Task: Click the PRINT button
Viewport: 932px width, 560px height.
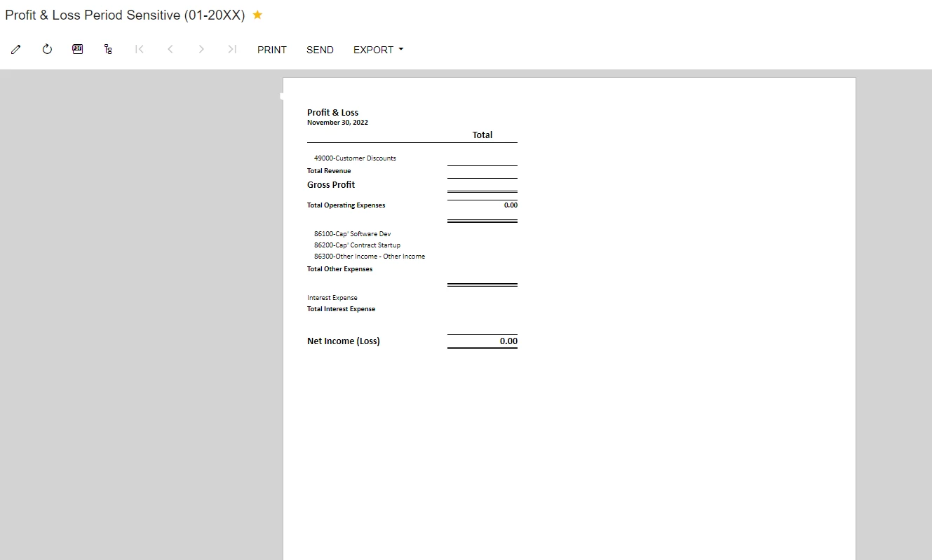Action: click(x=272, y=50)
